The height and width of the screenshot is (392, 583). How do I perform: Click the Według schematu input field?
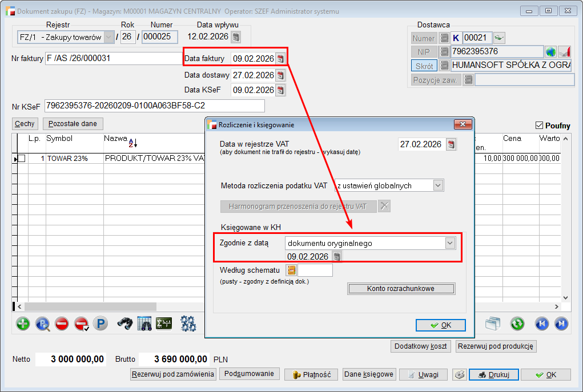pos(315,270)
